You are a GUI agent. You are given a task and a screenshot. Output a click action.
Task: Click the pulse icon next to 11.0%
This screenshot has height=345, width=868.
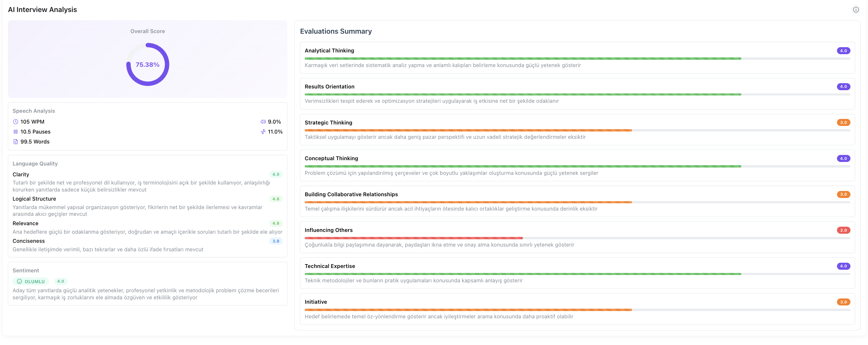coord(263,131)
